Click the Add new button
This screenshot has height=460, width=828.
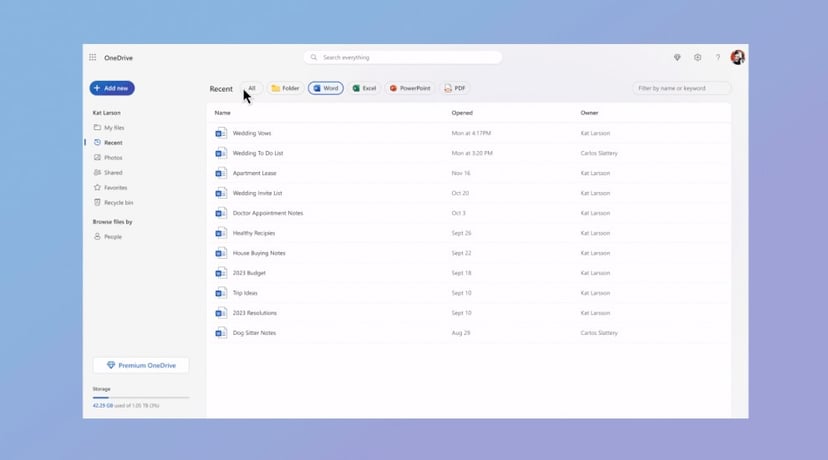(112, 88)
